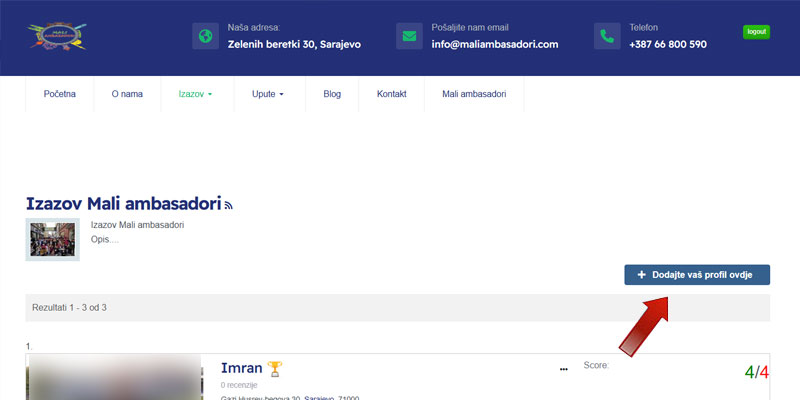
Task: Open the Kontakt page
Action: pyautogui.click(x=391, y=94)
